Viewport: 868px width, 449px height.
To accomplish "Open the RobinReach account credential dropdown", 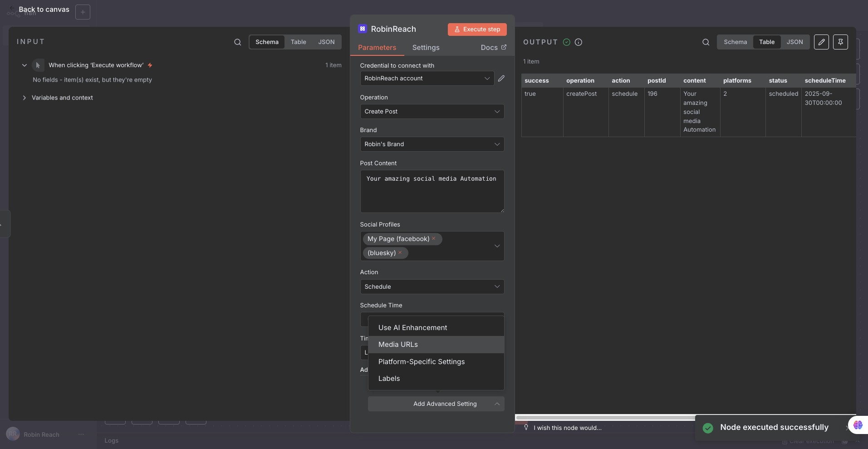I will pos(427,79).
